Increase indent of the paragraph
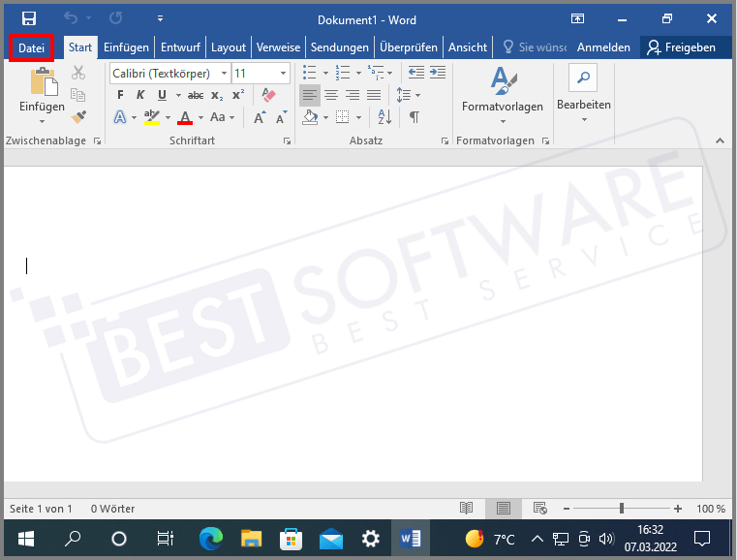 pyautogui.click(x=438, y=73)
